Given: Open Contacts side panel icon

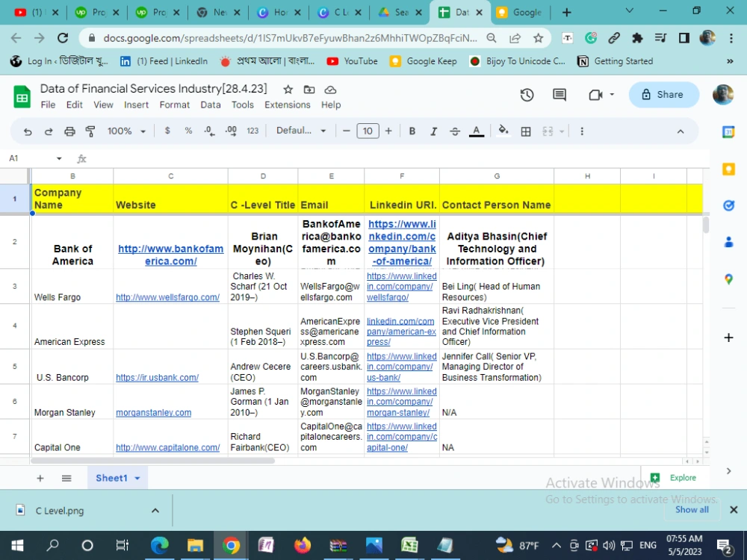Looking at the screenshot, I should (728, 243).
